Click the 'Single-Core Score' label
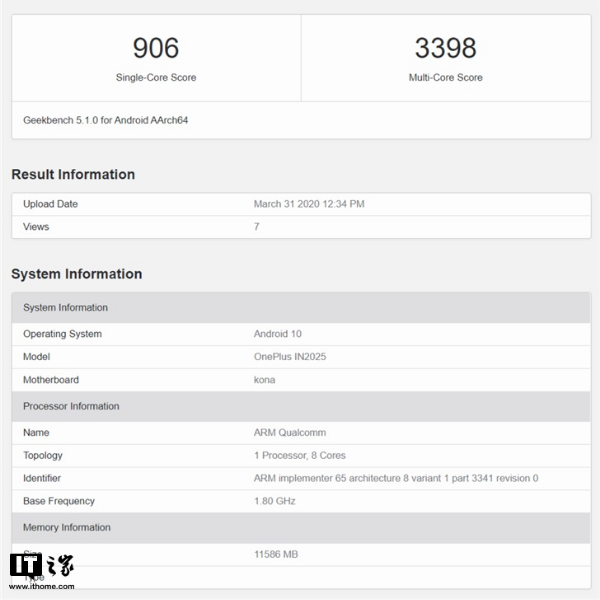 pos(156,77)
